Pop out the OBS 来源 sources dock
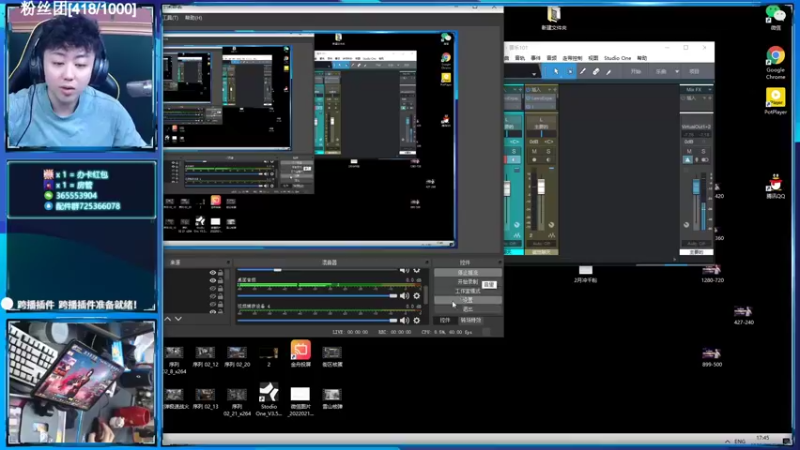 coord(228,262)
